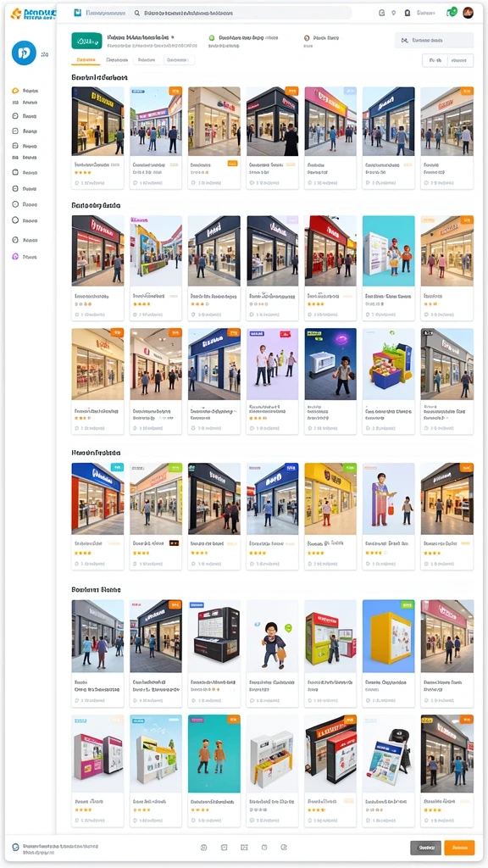Click the magnifier icon in the search bar

click(x=136, y=13)
